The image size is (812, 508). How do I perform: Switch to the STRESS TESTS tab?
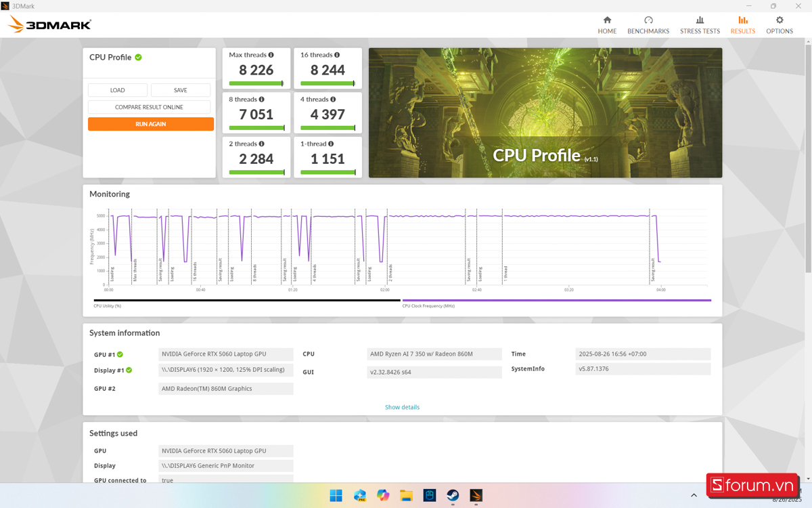pos(700,25)
